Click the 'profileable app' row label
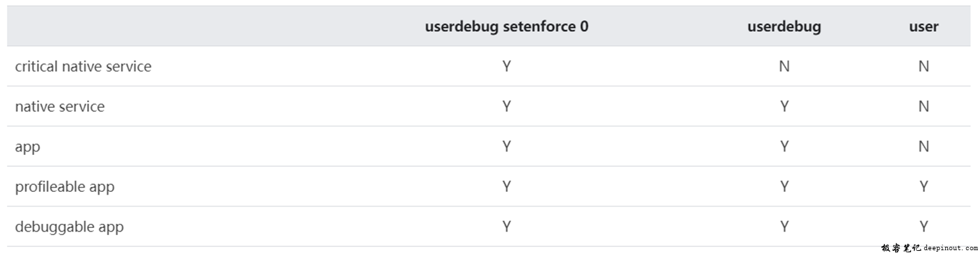The width and height of the screenshot is (980, 253). tap(65, 187)
